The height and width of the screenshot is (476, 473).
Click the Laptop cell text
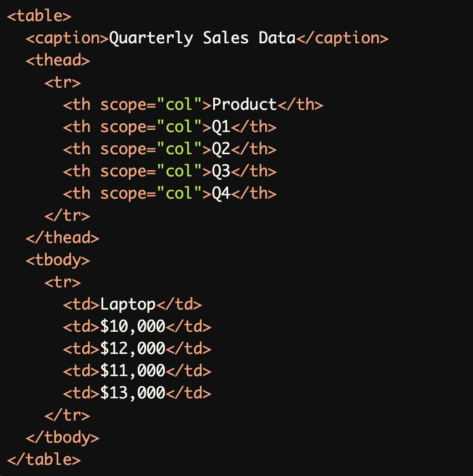coord(128,304)
